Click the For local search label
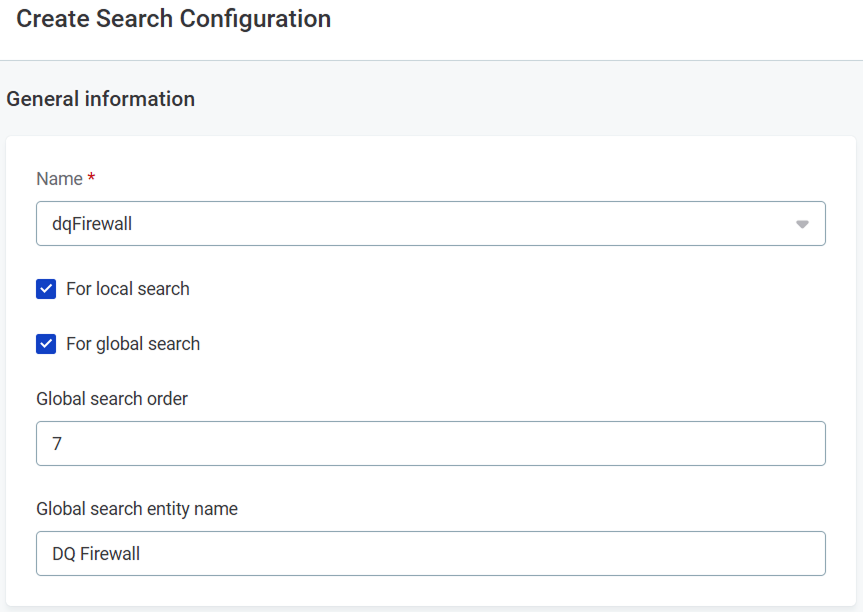 pyautogui.click(x=127, y=288)
